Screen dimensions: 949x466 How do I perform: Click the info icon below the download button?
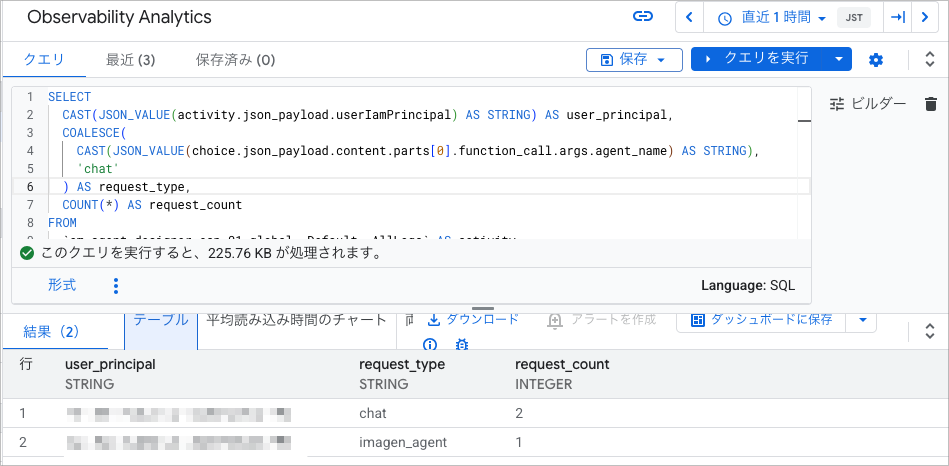click(429, 344)
